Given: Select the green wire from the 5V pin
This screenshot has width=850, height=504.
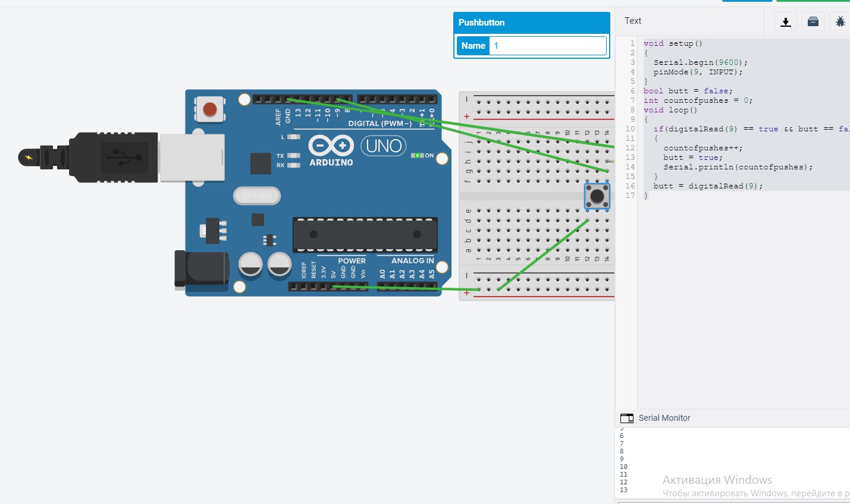Looking at the screenshot, I should tap(404, 288).
